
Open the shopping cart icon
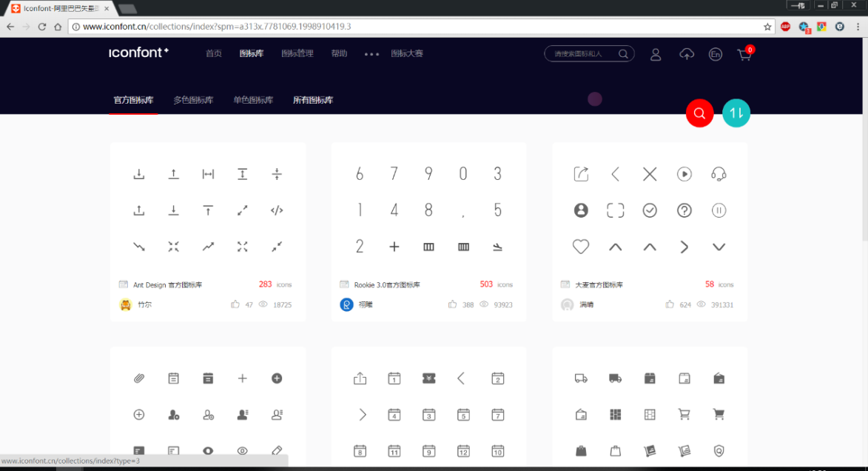pos(744,54)
